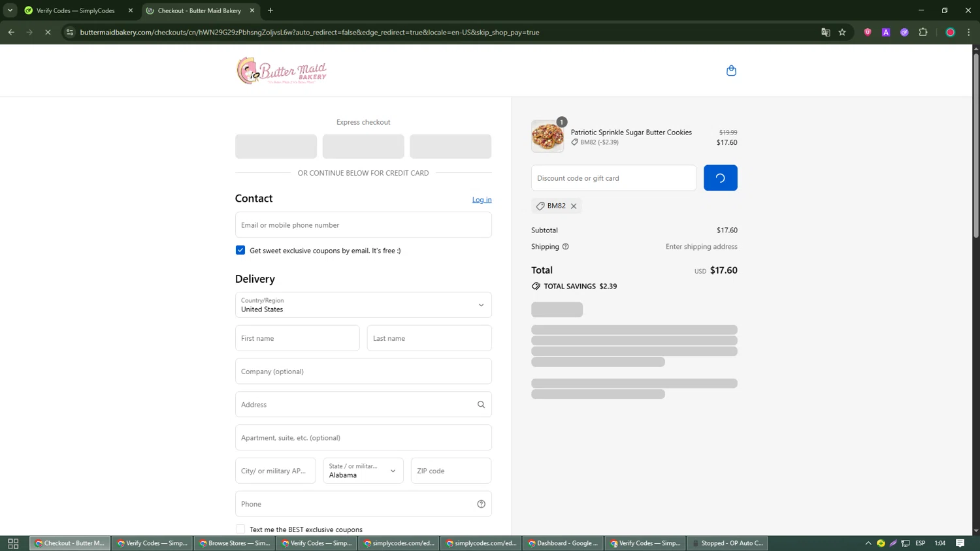The height and width of the screenshot is (551, 980).
Task: Click the red shield extension icon
Action: (x=868, y=32)
